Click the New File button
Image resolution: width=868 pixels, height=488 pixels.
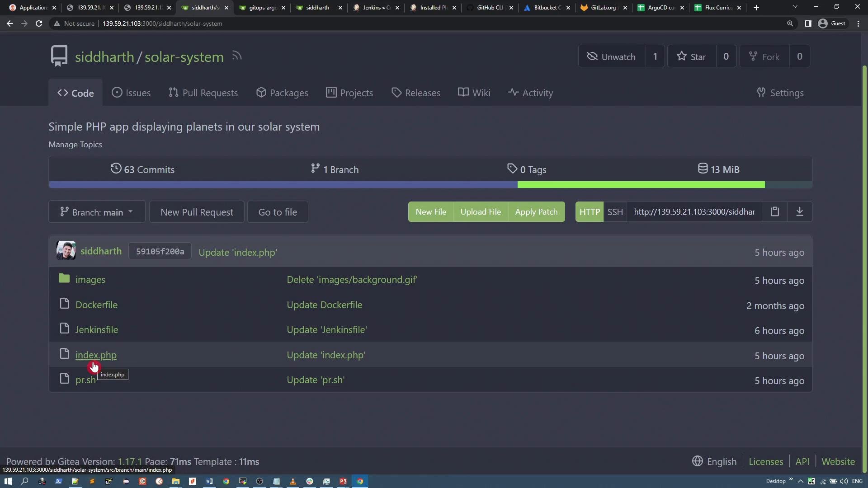tap(431, 212)
